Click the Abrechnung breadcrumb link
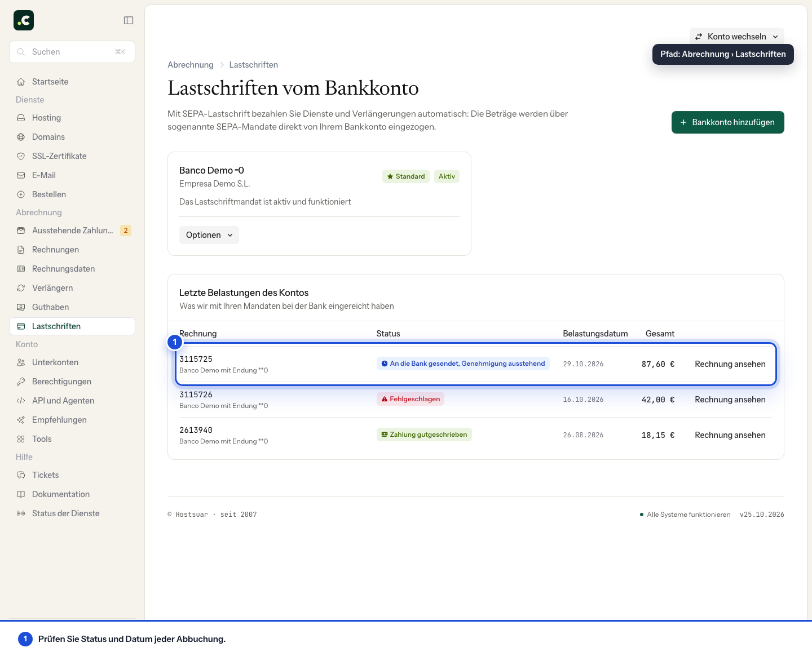812x656 pixels. click(x=191, y=65)
